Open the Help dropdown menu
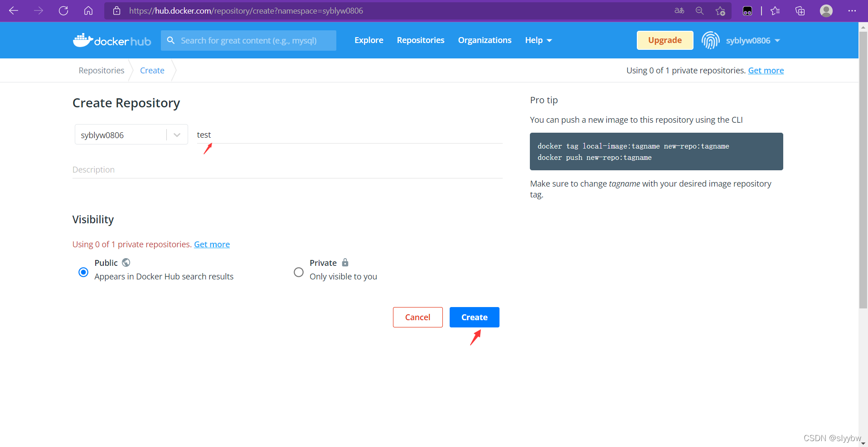 tap(538, 40)
